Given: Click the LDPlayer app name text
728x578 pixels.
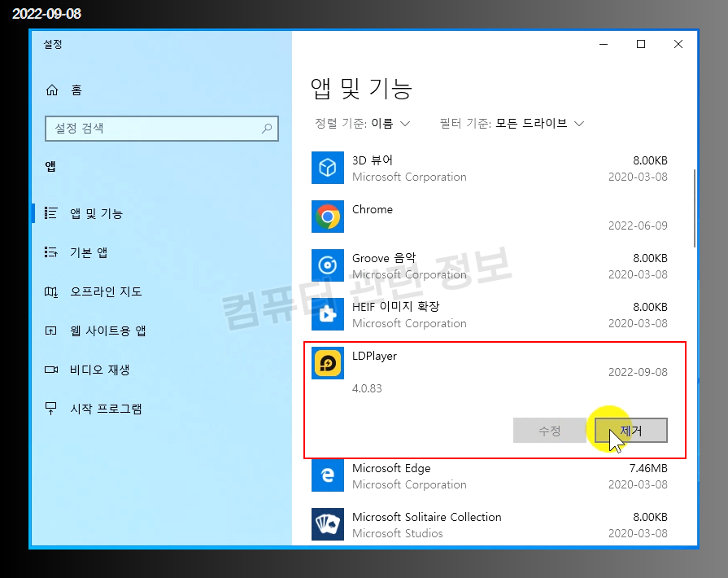Looking at the screenshot, I should point(374,356).
